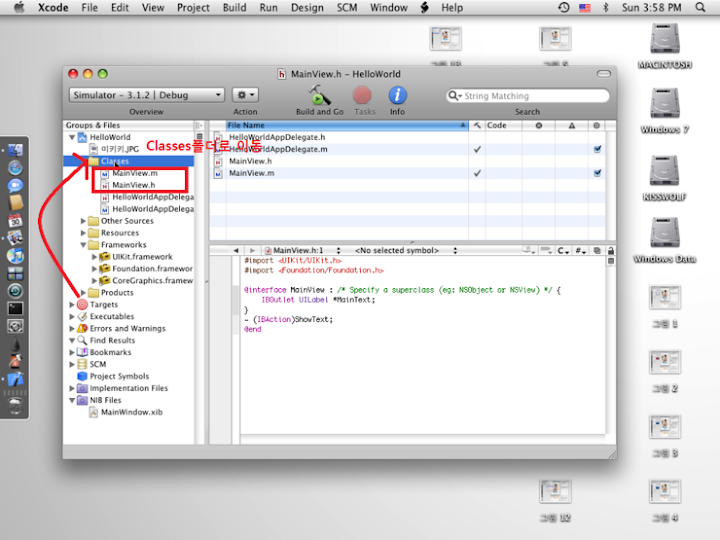The image size is (720, 540).
Task: Open the blue Info icon
Action: (397, 95)
